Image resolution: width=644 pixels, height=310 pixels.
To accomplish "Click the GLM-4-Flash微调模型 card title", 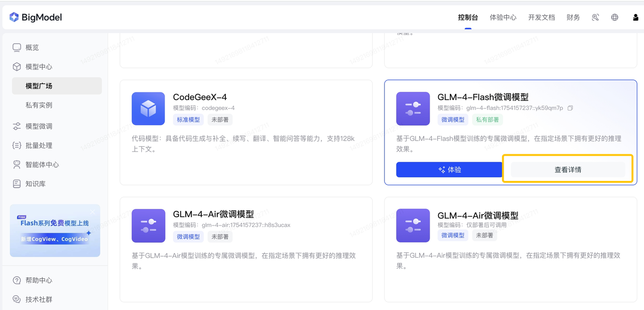I will pyautogui.click(x=483, y=97).
